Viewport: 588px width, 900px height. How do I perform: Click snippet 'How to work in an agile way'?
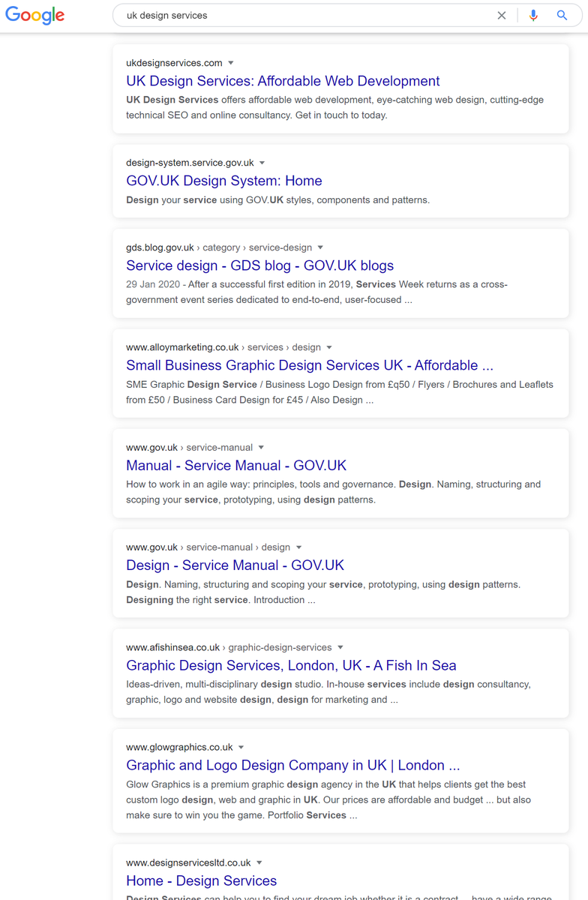point(333,492)
